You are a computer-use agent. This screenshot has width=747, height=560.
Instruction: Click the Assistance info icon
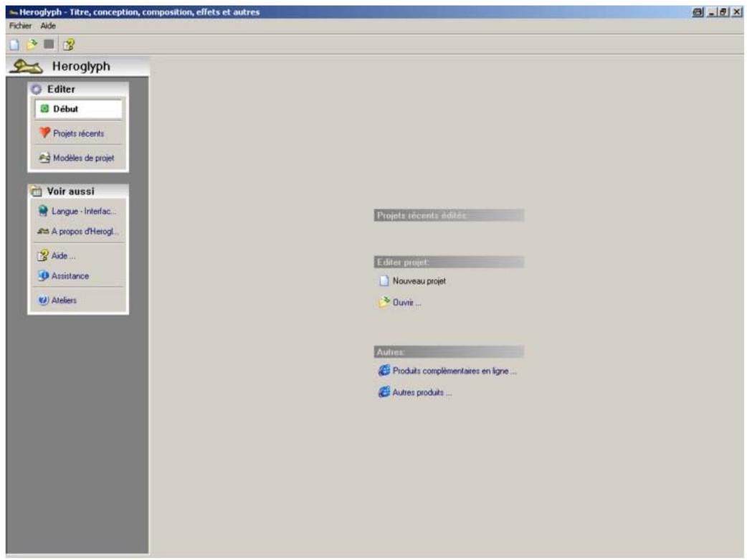point(43,275)
